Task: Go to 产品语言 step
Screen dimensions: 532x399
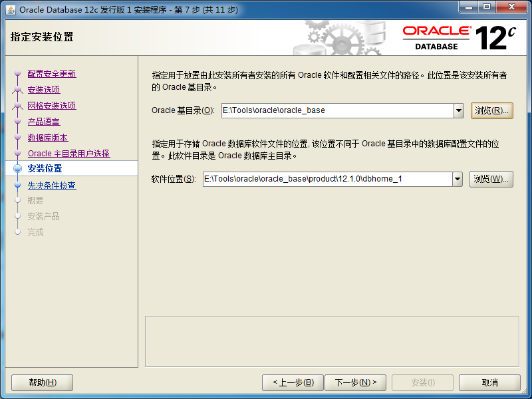Action: coord(44,122)
